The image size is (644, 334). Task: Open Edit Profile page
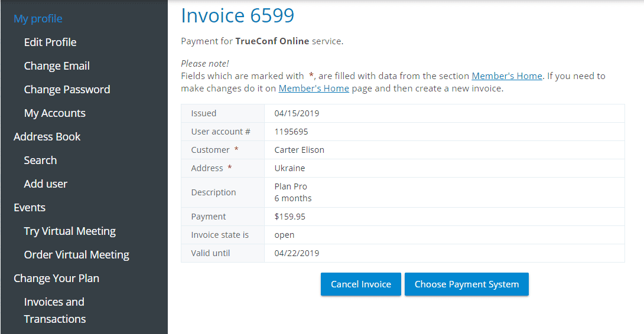pos(50,42)
